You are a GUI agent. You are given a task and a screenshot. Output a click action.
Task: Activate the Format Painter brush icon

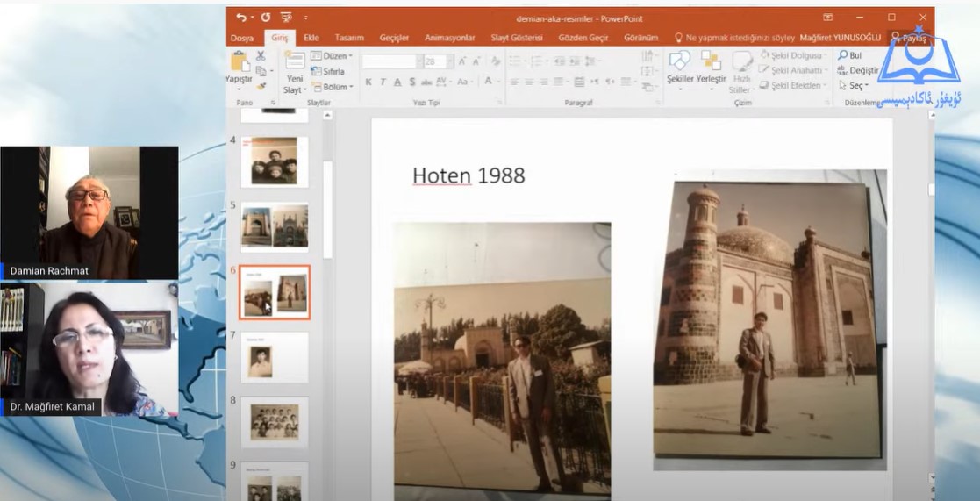tap(261, 86)
